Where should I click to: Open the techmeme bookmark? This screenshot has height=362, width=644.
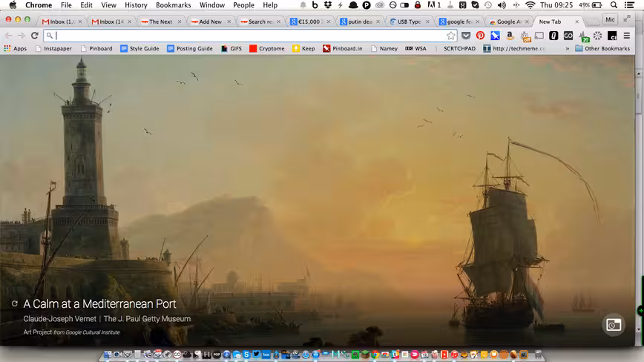click(514, 48)
